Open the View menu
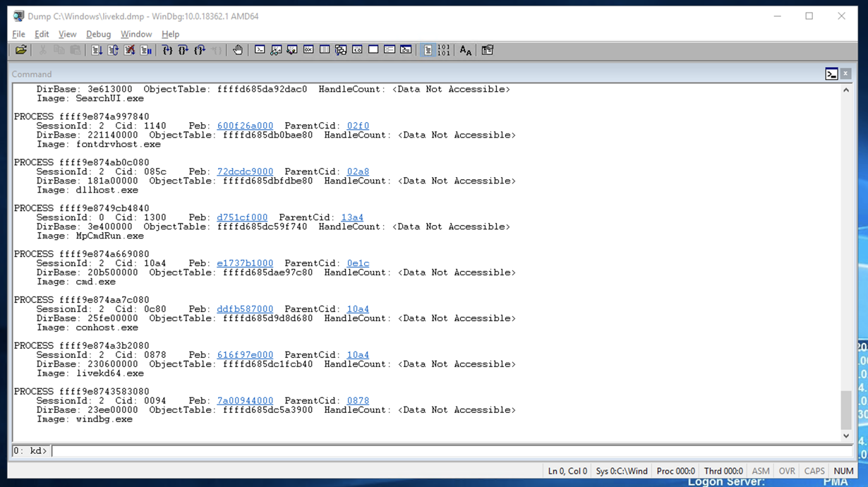The image size is (868, 487). [x=67, y=34]
